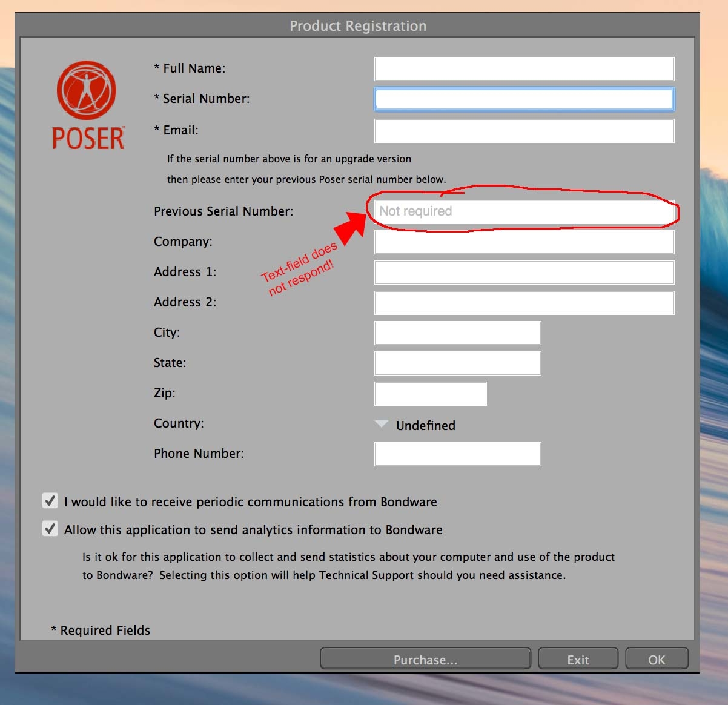Viewport: 728px width, 705px height.
Task: Select the Address 1 input field
Action: [x=524, y=273]
